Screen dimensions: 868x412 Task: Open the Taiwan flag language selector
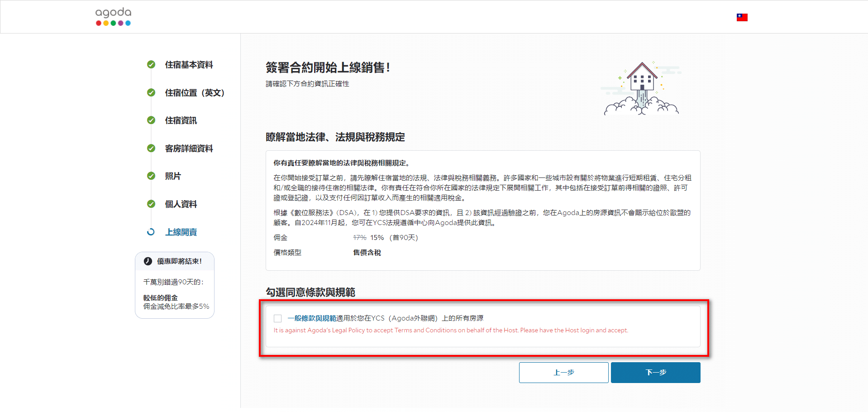pyautogui.click(x=742, y=17)
